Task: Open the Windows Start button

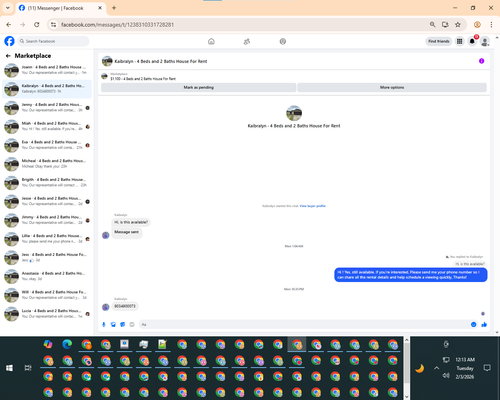Action: click(9, 368)
